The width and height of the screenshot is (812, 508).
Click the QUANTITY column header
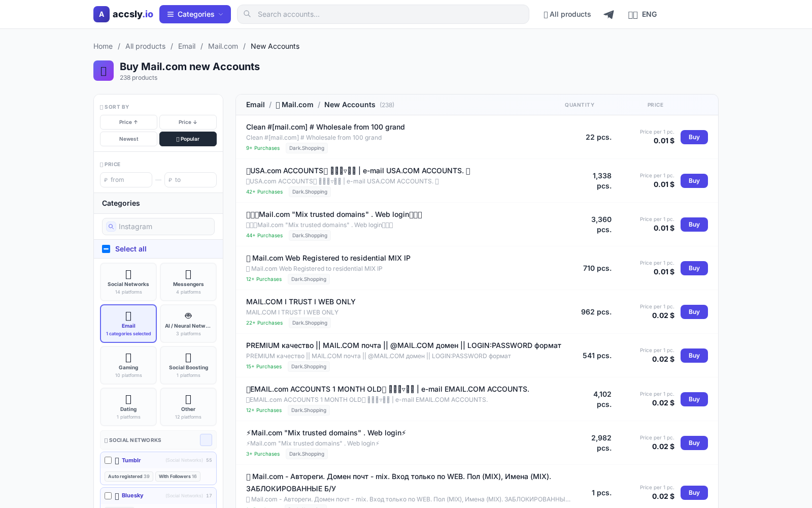(x=580, y=105)
